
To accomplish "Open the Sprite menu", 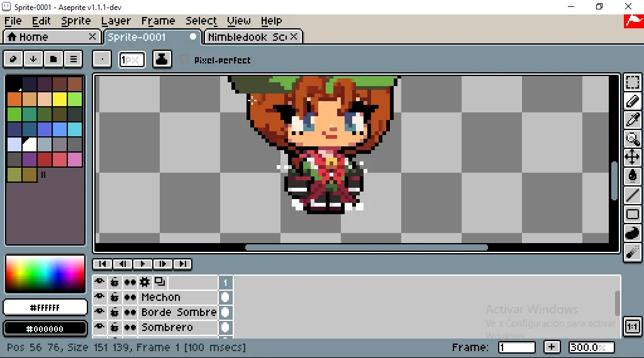I will pos(76,21).
